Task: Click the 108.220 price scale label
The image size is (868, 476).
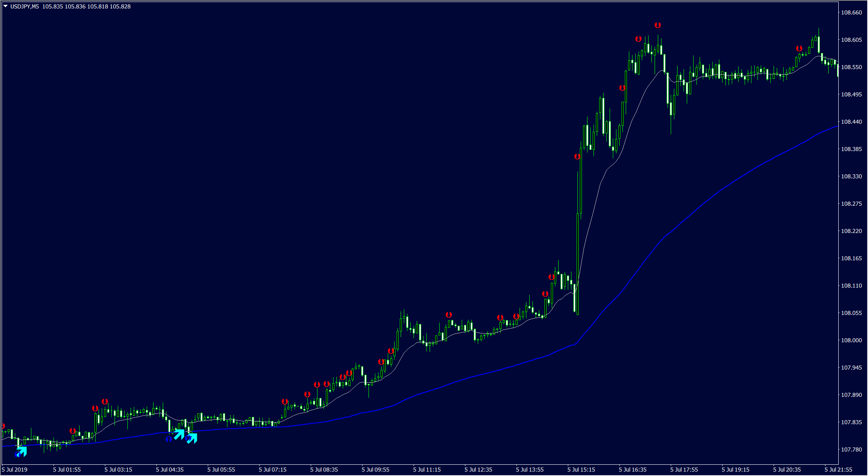Action: pyautogui.click(x=852, y=231)
